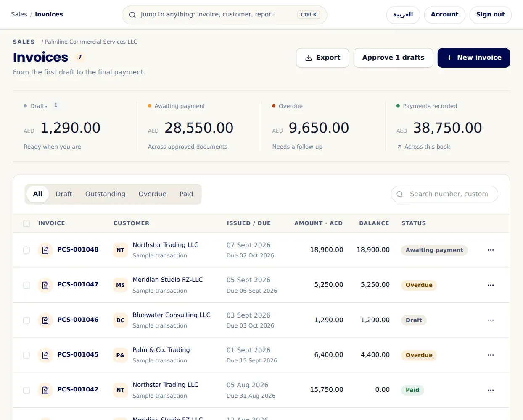Viewport: 523px width, 420px height.
Task: Click the Search number, customer field
Action: coord(444,194)
